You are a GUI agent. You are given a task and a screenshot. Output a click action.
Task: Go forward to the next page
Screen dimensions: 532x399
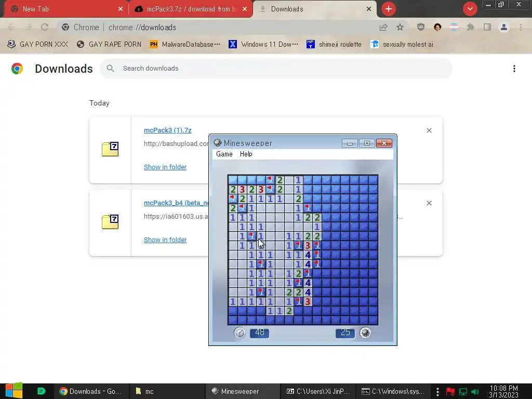pos(28,27)
